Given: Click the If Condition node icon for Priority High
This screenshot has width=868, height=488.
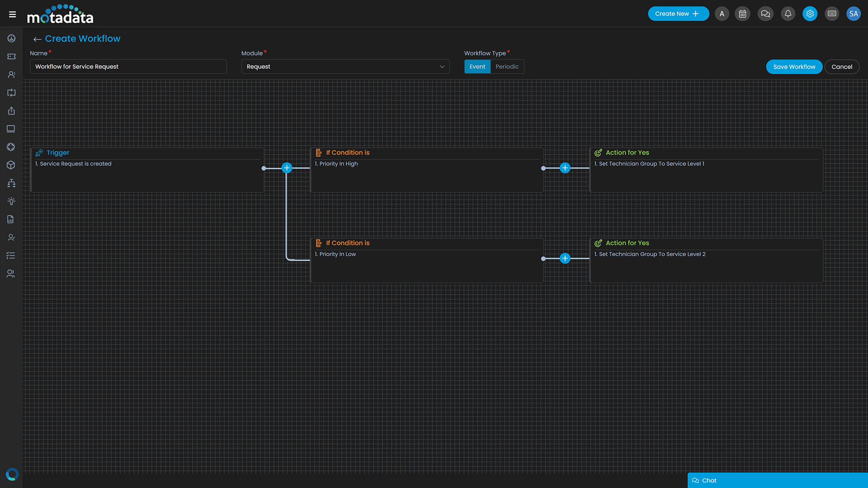Looking at the screenshot, I should [318, 153].
